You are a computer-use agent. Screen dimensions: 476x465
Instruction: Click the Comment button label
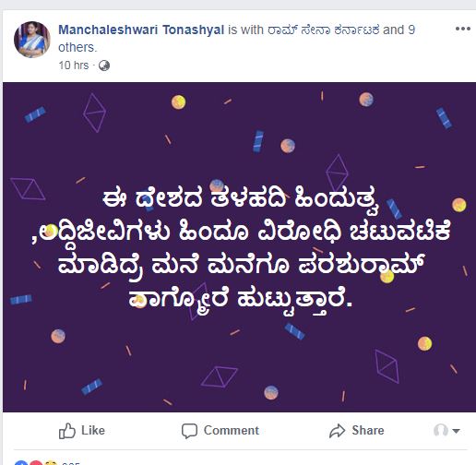click(x=232, y=430)
